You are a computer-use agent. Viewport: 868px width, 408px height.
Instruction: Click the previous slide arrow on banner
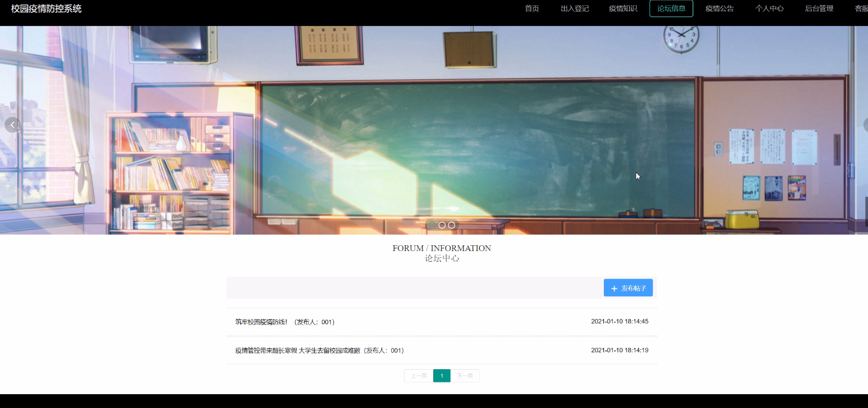pyautogui.click(x=12, y=125)
